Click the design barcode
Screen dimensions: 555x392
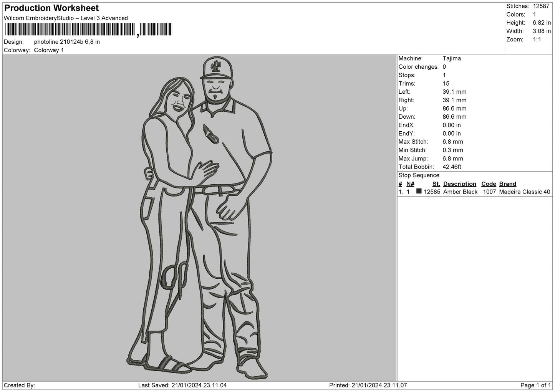(x=89, y=30)
